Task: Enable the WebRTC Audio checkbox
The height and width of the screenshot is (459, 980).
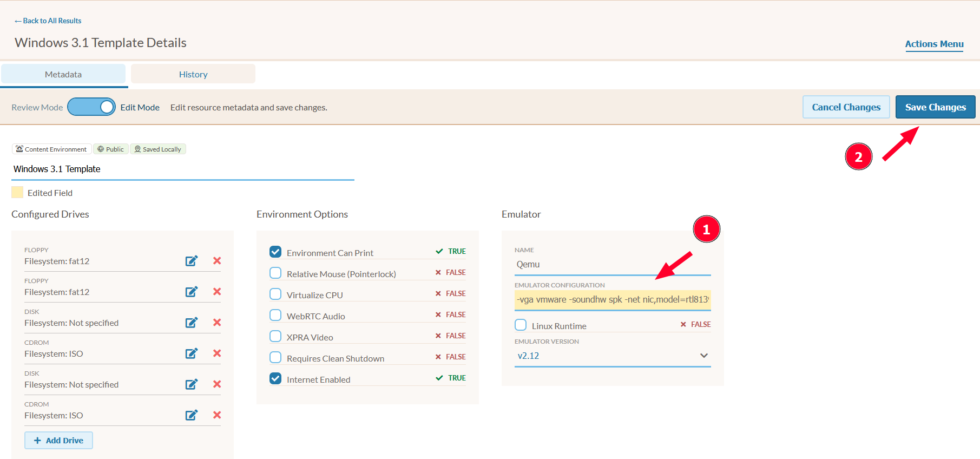Action: click(x=275, y=315)
